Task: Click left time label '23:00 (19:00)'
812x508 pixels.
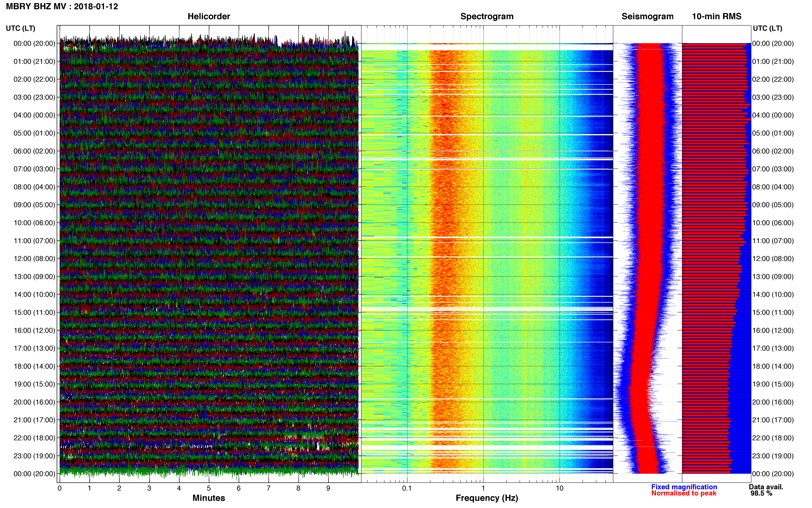Action: tap(35, 456)
